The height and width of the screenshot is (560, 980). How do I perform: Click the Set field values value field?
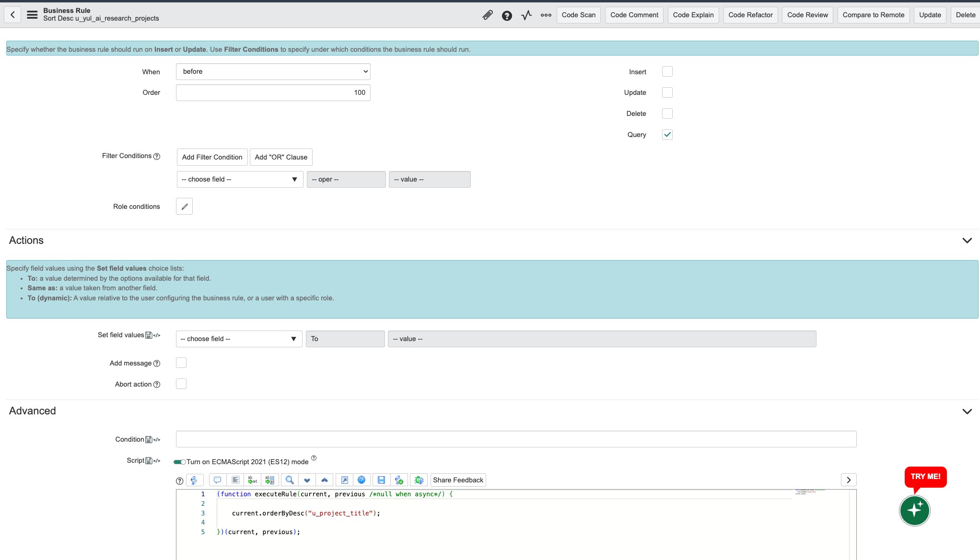602,339
